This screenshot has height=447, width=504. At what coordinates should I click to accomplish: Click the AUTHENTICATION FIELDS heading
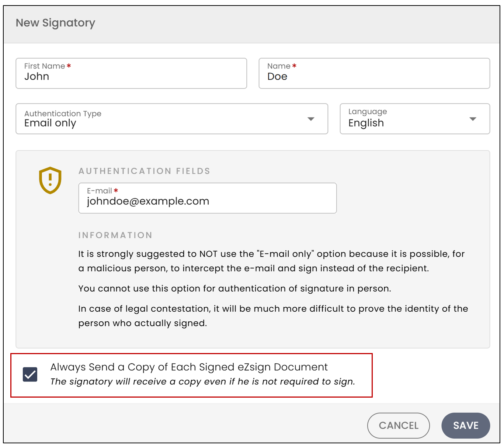pos(144,171)
